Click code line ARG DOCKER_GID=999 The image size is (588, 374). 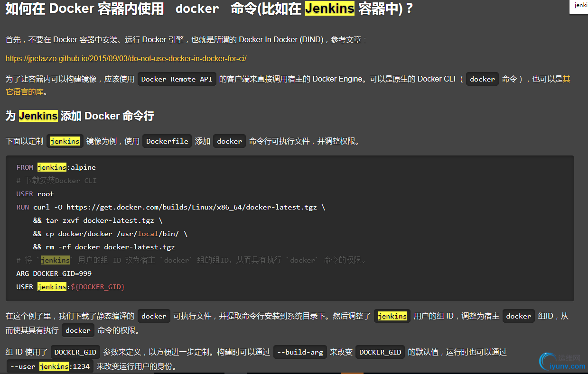coord(54,274)
